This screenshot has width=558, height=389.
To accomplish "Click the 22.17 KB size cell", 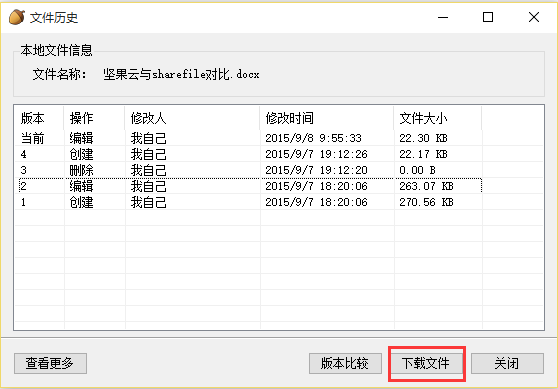I will pyautogui.click(x=423, y=154).
